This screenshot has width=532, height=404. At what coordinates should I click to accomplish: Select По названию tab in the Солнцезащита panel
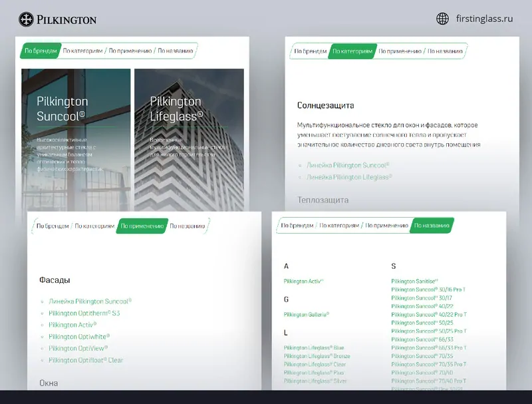(x=445, y=51)
